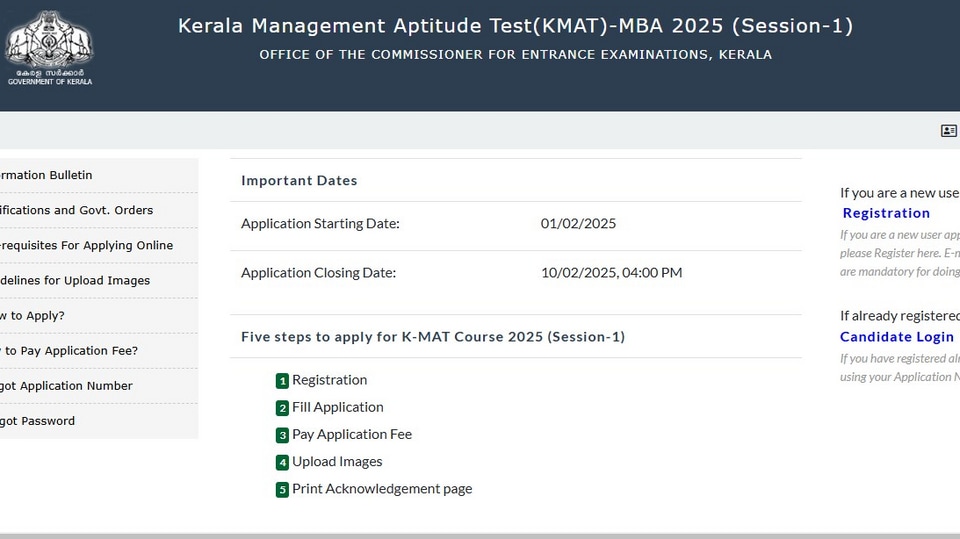Screen dimensions: 960x539
Task: Click the green step 2 badge
Action: (282, 408)
